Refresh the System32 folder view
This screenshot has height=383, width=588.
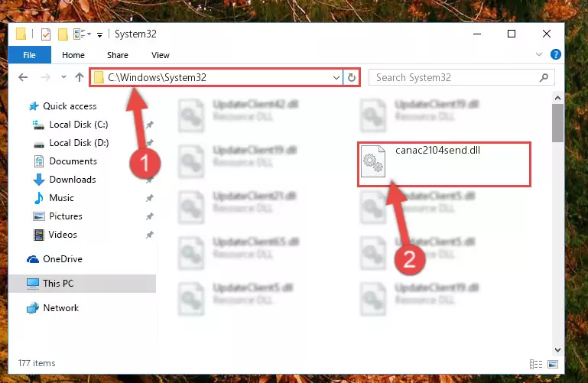352,77
